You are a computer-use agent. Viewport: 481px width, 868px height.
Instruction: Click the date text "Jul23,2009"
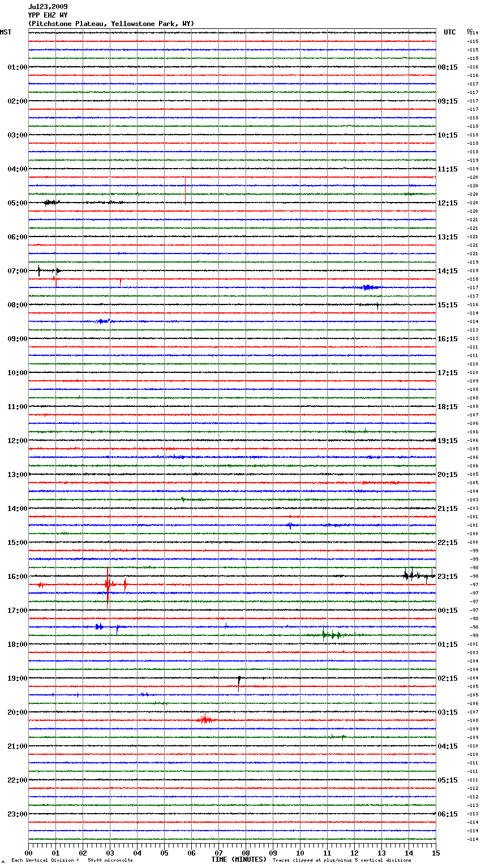pos(48,7)
